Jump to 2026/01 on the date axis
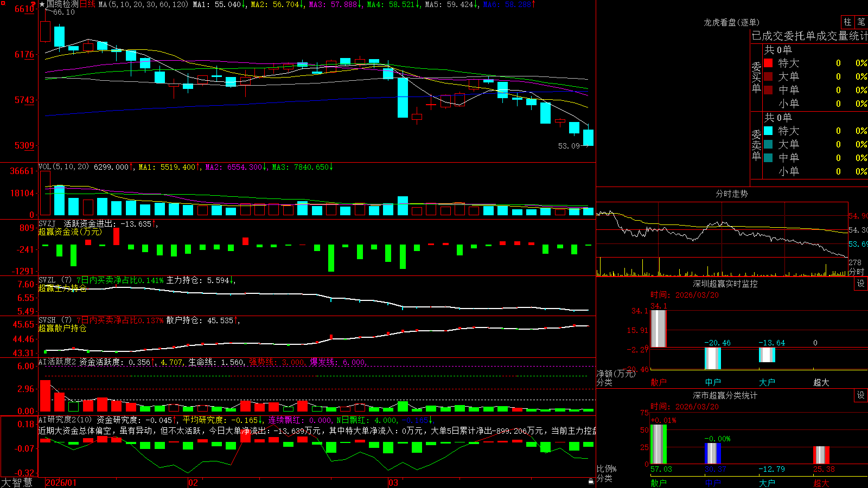 [61, 483]
